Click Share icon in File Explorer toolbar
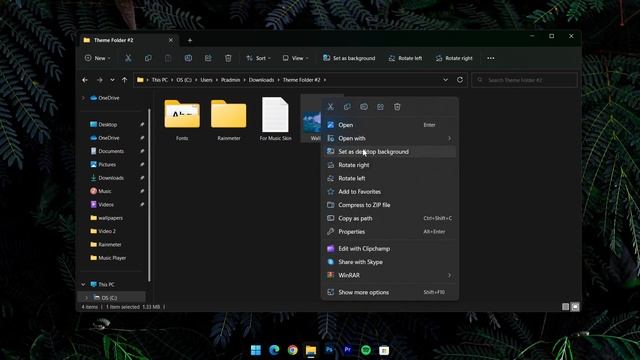640x360 pixels. tap(208, 58)
